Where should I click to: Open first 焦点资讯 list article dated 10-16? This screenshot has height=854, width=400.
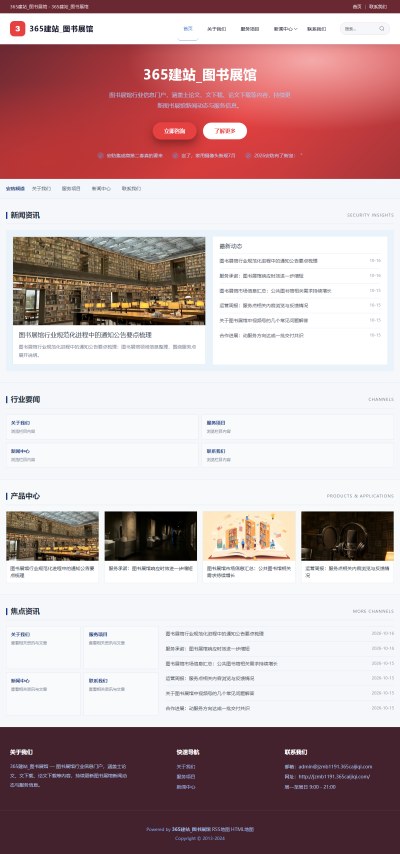coord(278,634)
